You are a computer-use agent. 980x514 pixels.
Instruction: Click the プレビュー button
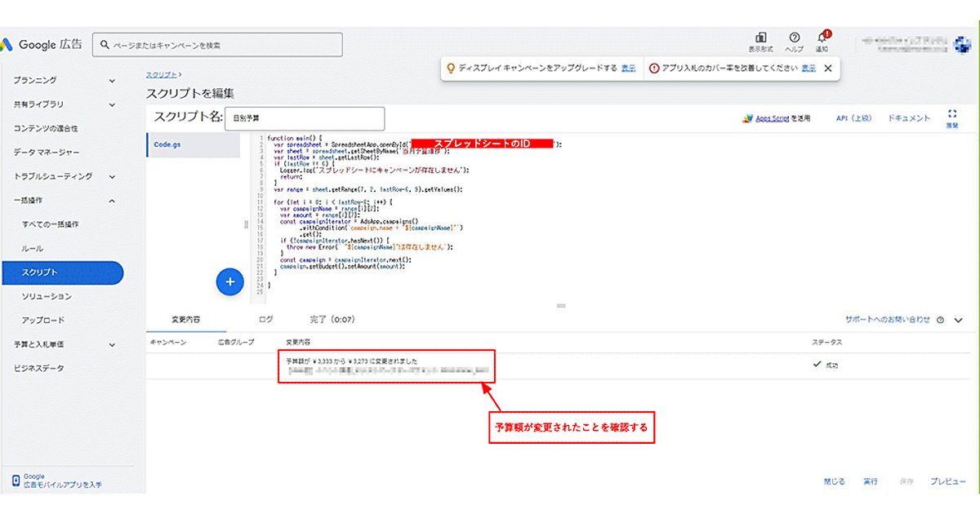(x=948, y=481)
